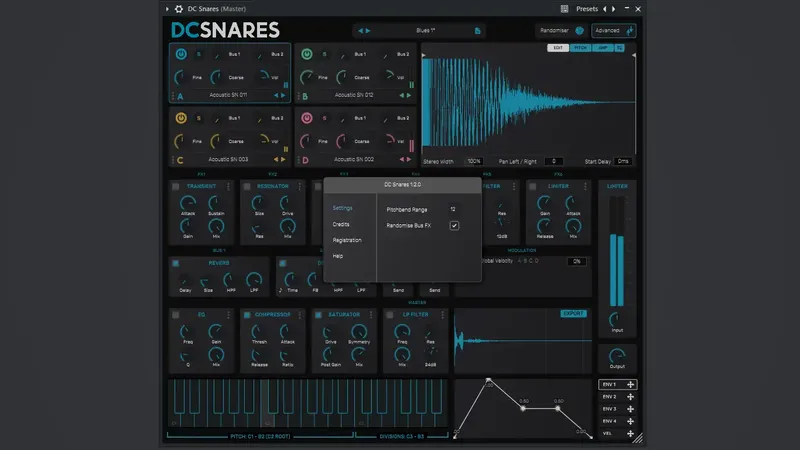This screenshot has width=800, height=450.
Task: Solo layer A with the S button
Action: tap(198, 54)
